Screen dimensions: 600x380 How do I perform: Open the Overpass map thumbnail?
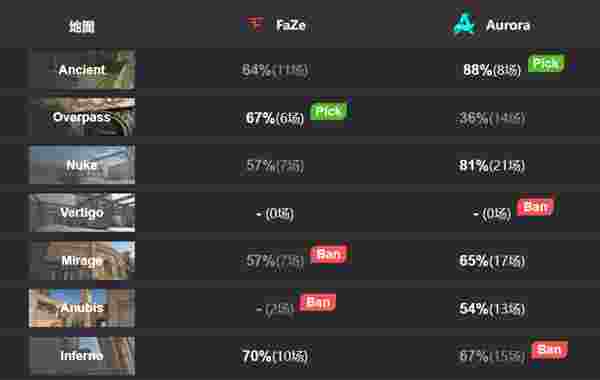tap(82, 116)
